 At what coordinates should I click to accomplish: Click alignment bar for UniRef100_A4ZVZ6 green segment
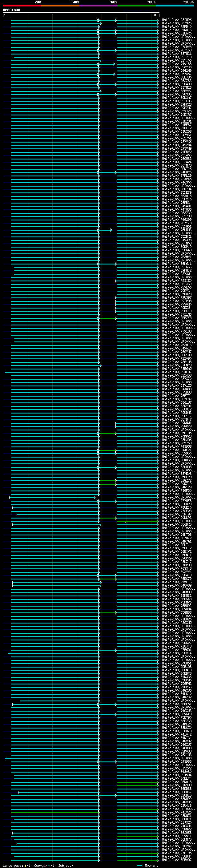pyautogui.click(x=55, y=812)
